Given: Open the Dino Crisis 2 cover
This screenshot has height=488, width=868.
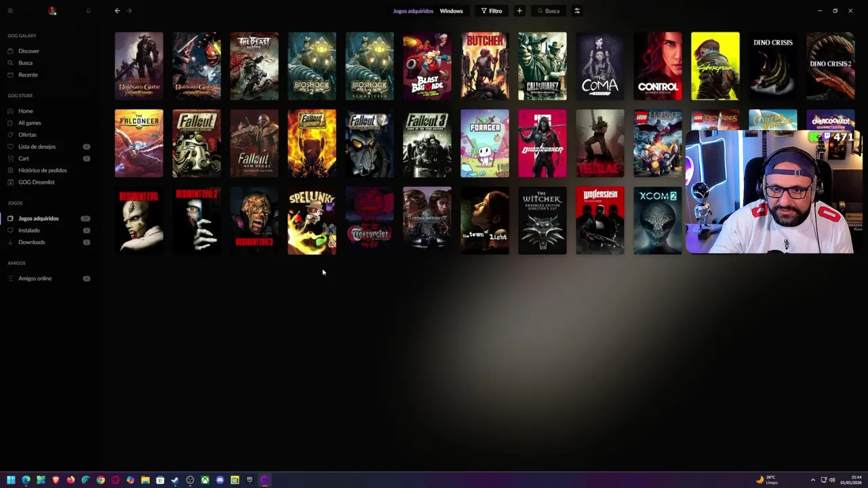Looking at the screenshot, I should [831, 66].
